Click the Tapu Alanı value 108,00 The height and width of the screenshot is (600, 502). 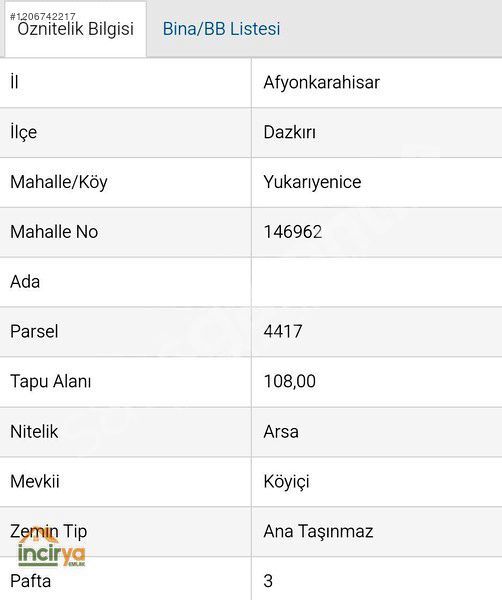coord(290,381)
